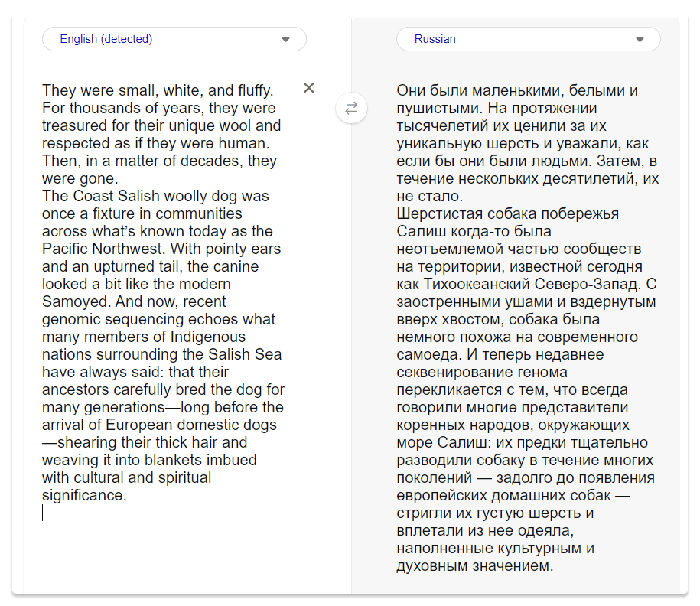Click the line 'arrival of European domestic dogs'

(159, 425)
